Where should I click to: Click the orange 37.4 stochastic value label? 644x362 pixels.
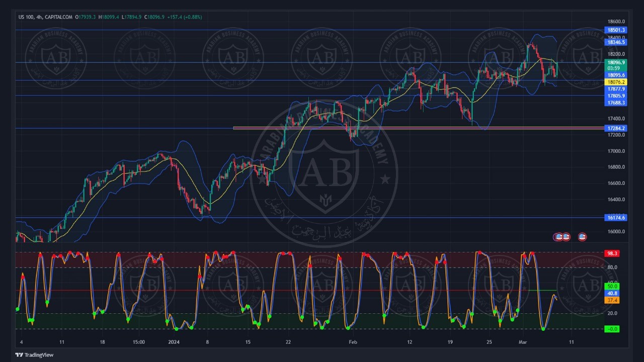tap(612, 300)
